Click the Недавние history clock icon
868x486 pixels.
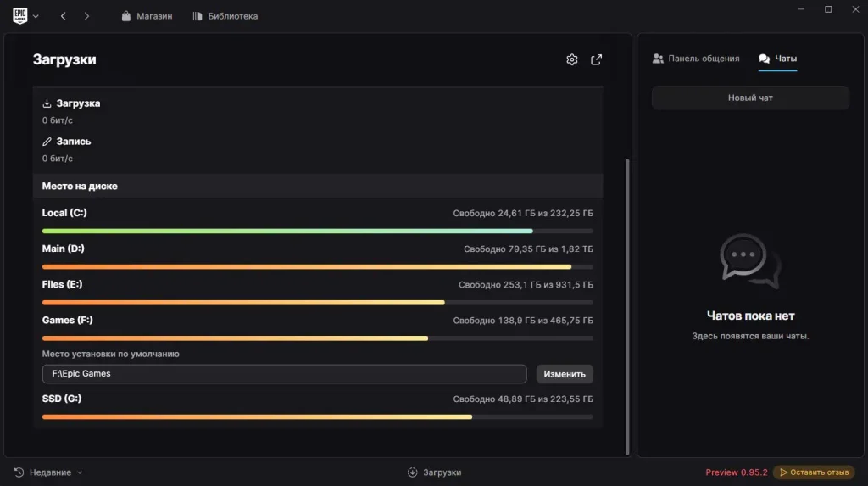[19, 472]
